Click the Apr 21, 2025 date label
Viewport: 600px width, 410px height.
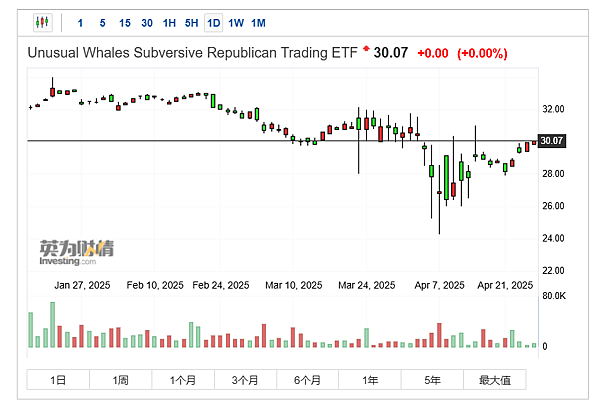(505, 286)
